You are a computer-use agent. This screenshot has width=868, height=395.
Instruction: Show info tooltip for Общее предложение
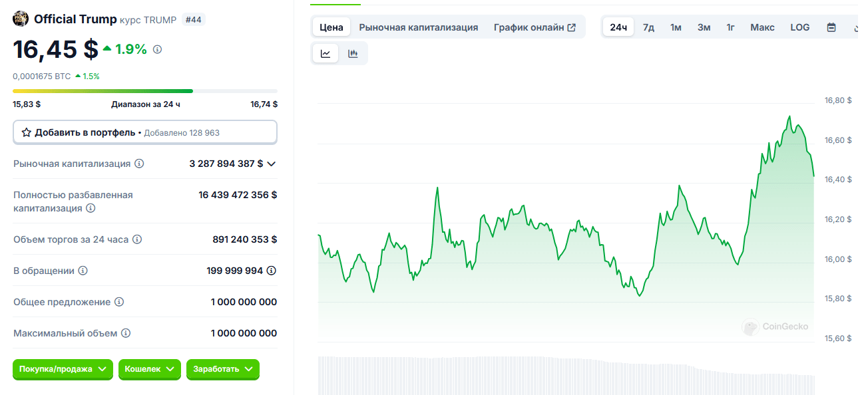(x=119, y=302)
